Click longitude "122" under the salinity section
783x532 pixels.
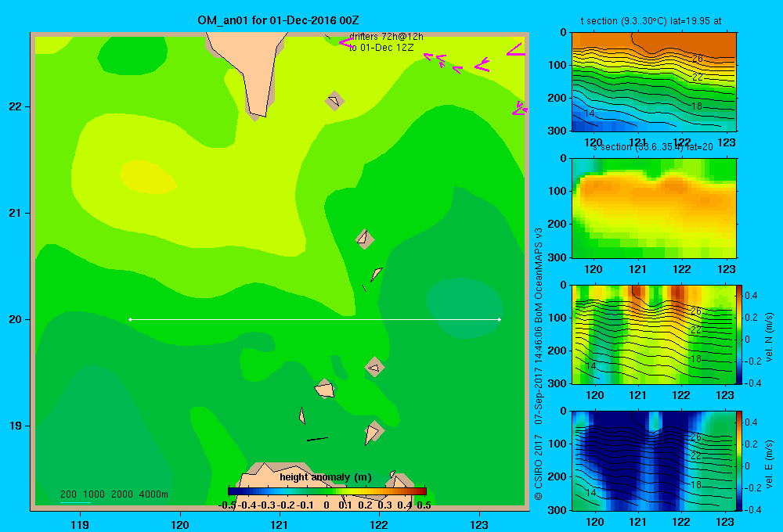682,269
